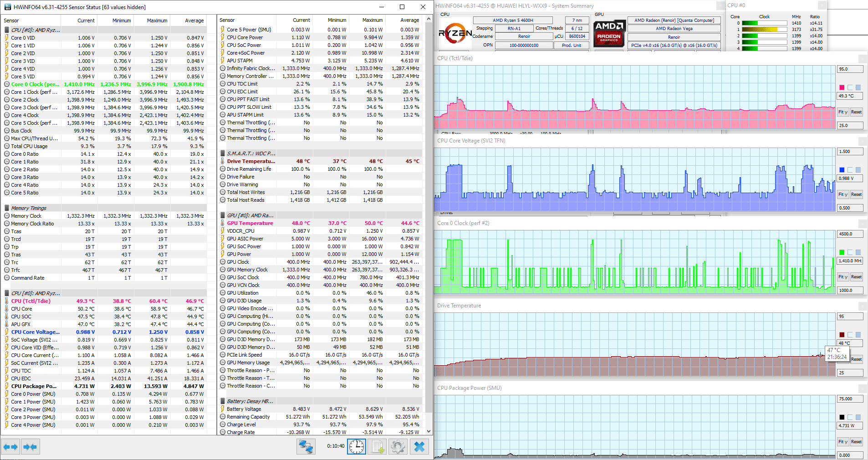Click the clock icon to reset timer
This screenshot has height=460, width=868.
pos(357,447)
